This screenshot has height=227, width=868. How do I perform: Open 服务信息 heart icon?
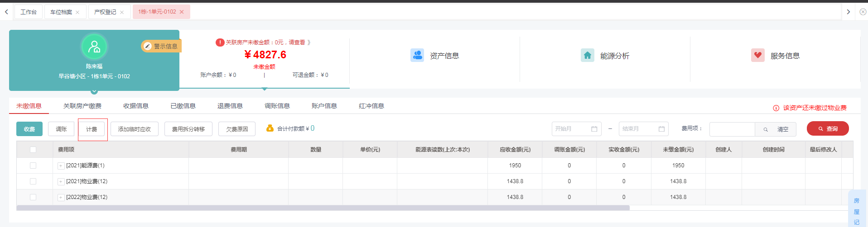[x=758, y=55]
